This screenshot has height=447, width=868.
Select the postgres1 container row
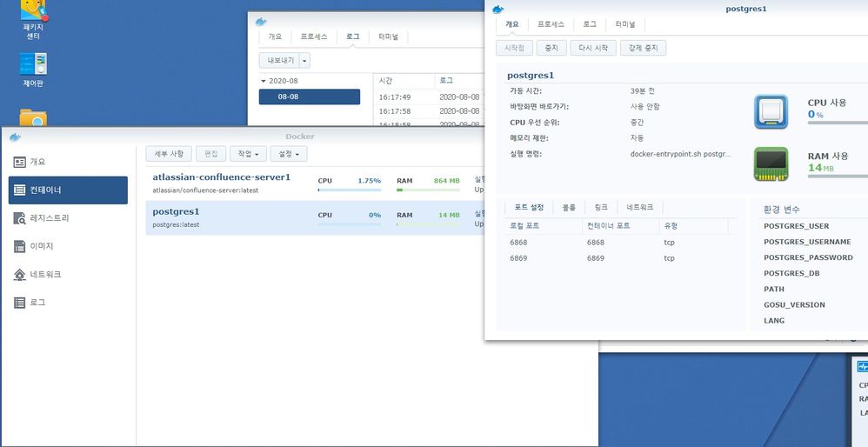coord(316,218)
